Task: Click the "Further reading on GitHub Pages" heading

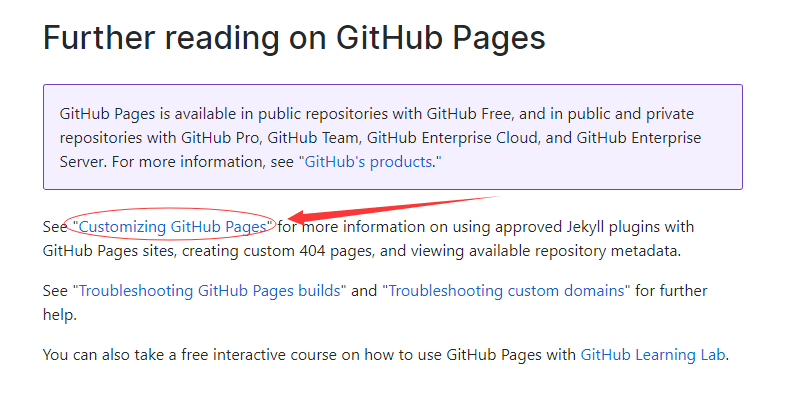Action: coord(294,37)
